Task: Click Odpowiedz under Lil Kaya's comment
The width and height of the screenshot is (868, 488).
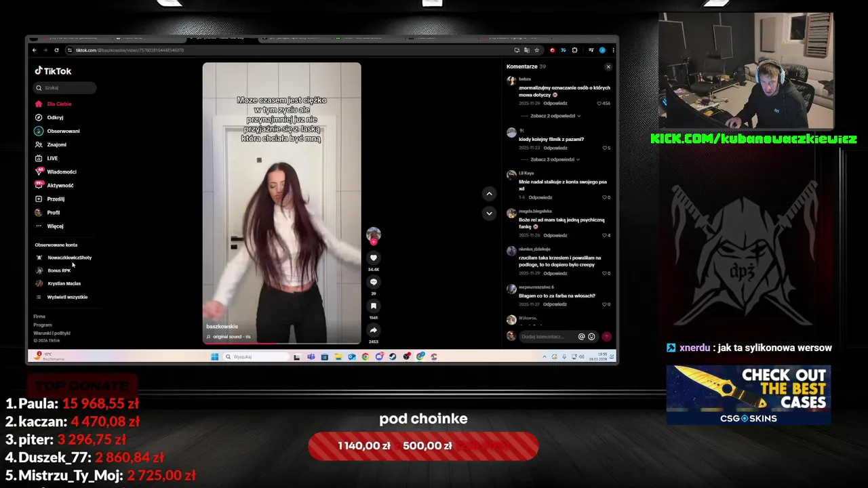Action: click(x=540, y=197)
